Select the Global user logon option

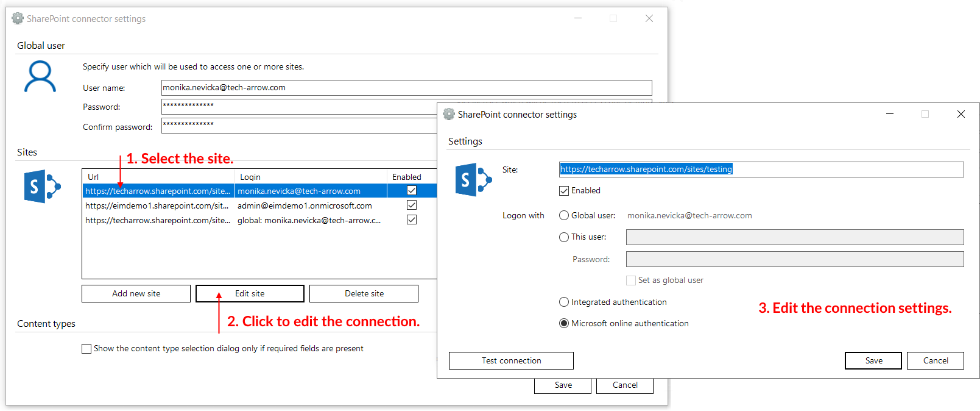click(564, 215)
